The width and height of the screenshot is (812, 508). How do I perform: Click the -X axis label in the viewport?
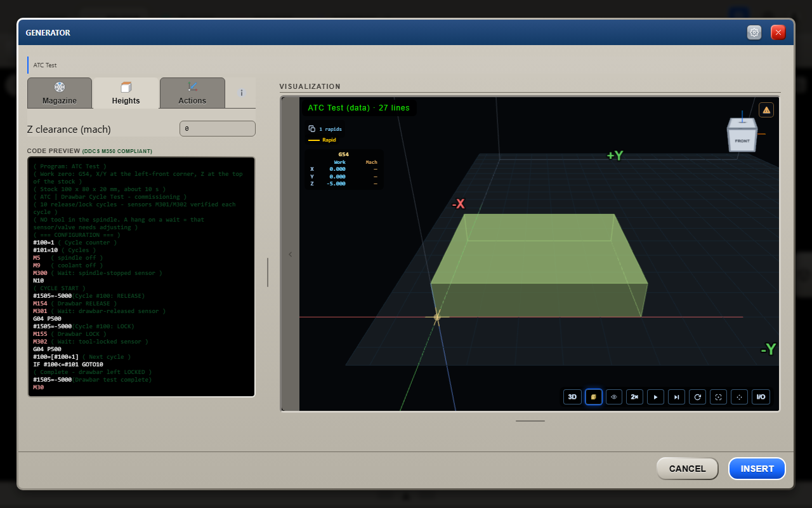458,204
